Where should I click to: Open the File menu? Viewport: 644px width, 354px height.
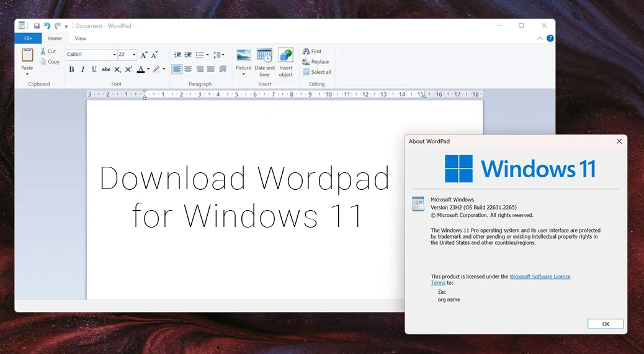click(x=28, y=38)
